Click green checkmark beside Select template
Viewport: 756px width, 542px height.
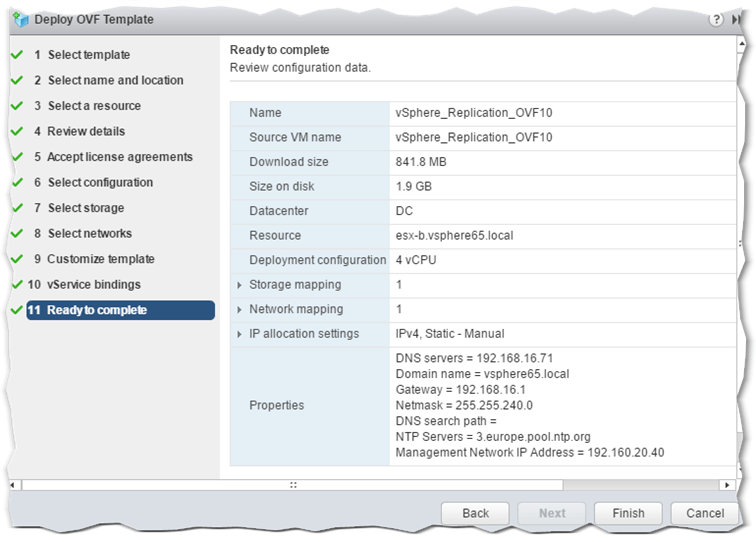17,54
